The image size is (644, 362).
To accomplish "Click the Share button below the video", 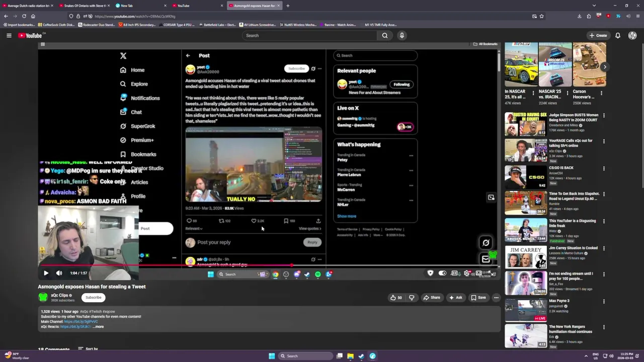I will tap(432, 298).
